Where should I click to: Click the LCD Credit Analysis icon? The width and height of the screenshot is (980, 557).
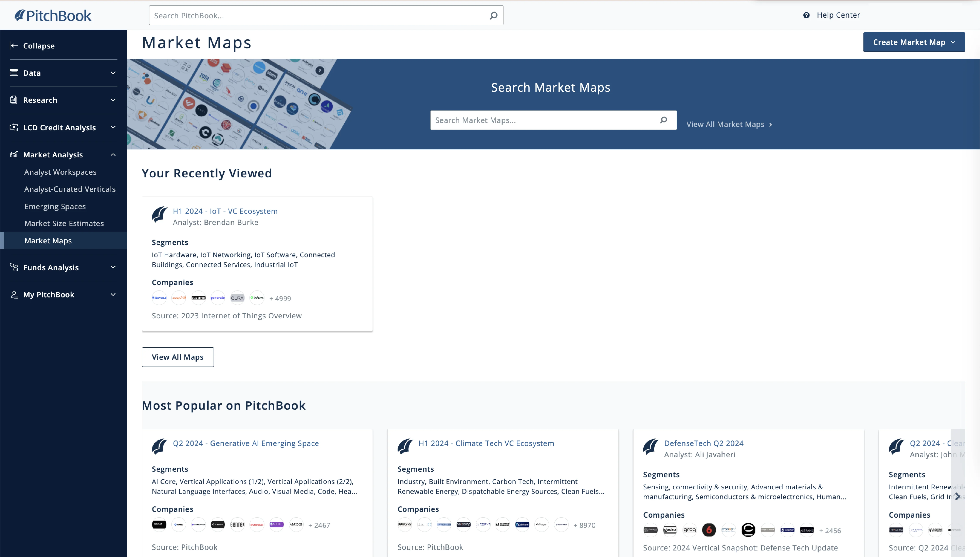14,127
